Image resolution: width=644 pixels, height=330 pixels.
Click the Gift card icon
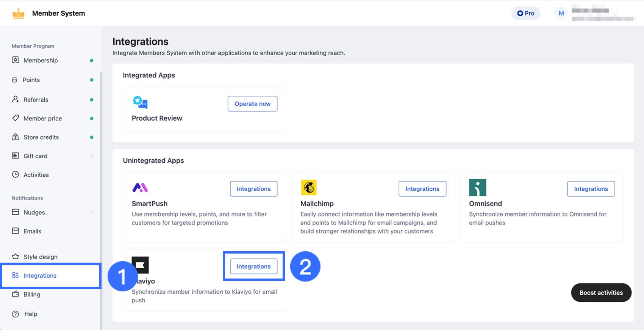click(x=16, y=156)
